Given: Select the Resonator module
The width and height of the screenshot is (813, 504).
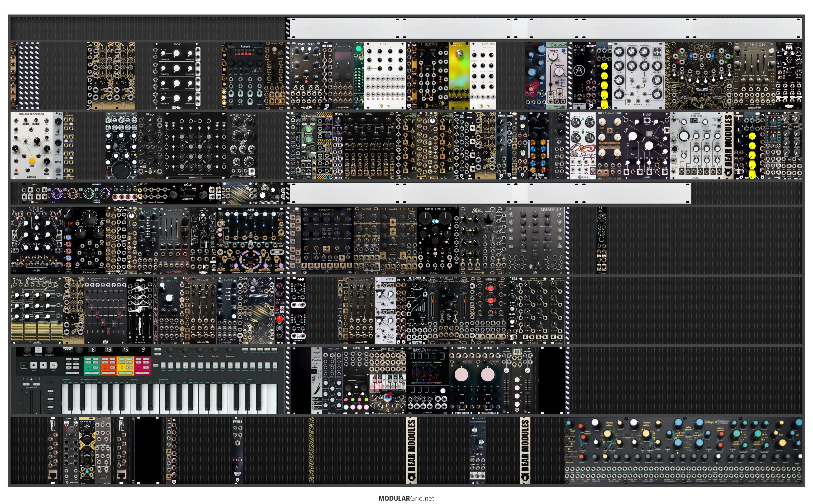Looking at the screenshot, I should (x=121, y=146).
